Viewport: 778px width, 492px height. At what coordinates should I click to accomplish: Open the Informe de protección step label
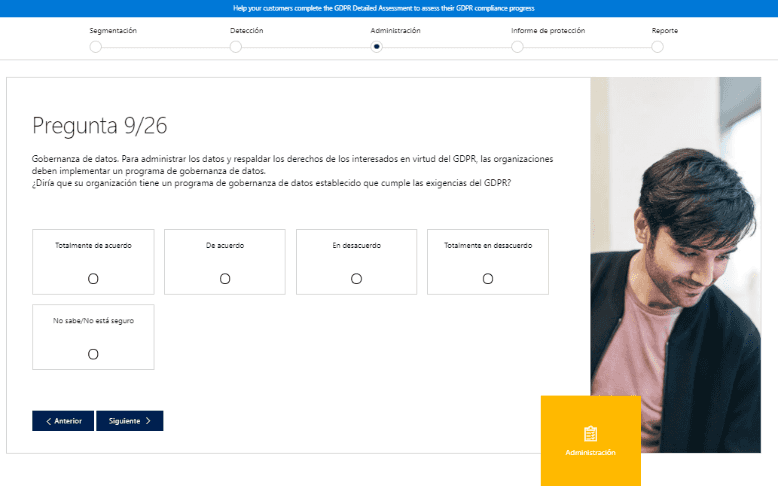tap(548, 31)
